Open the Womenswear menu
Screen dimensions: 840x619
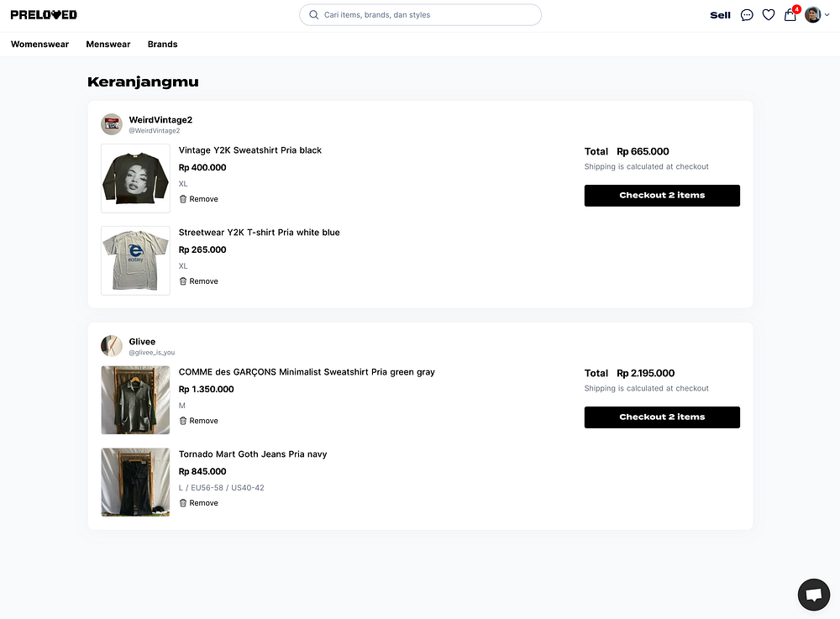pos(39,45)
